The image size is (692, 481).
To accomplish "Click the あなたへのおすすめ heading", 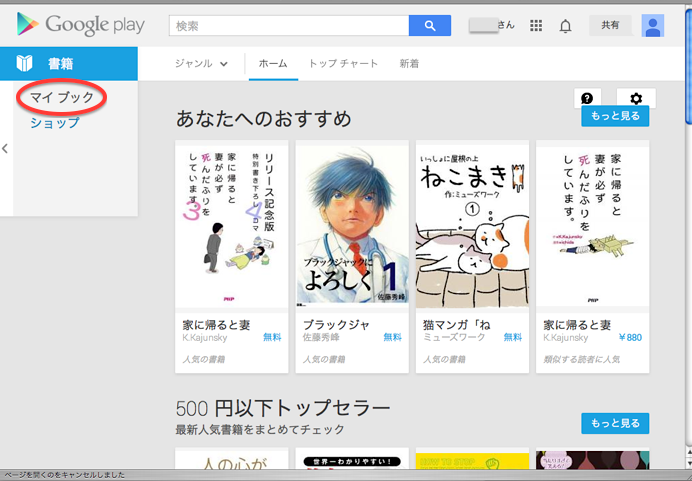I will pos(263,118).
